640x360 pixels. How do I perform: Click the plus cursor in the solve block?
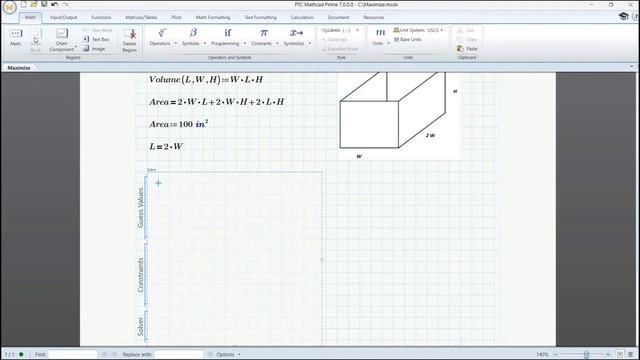(x=158, y=183)
